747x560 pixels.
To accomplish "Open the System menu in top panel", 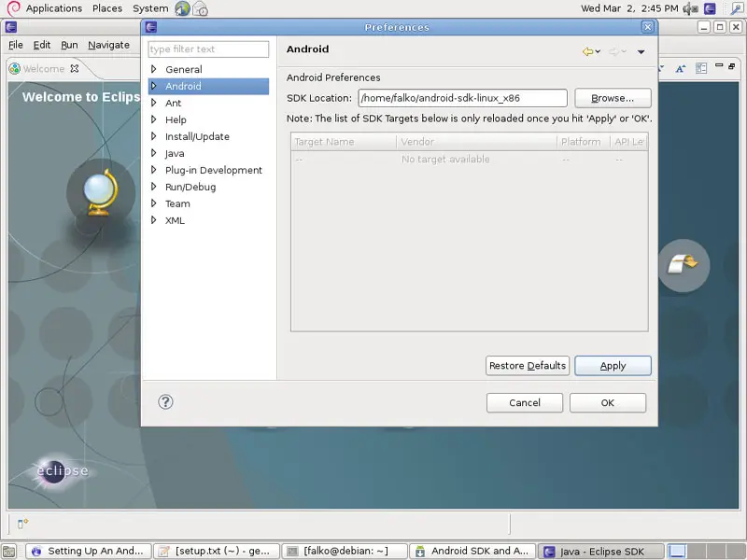I will pyautogui.click(x=150, y=8).
